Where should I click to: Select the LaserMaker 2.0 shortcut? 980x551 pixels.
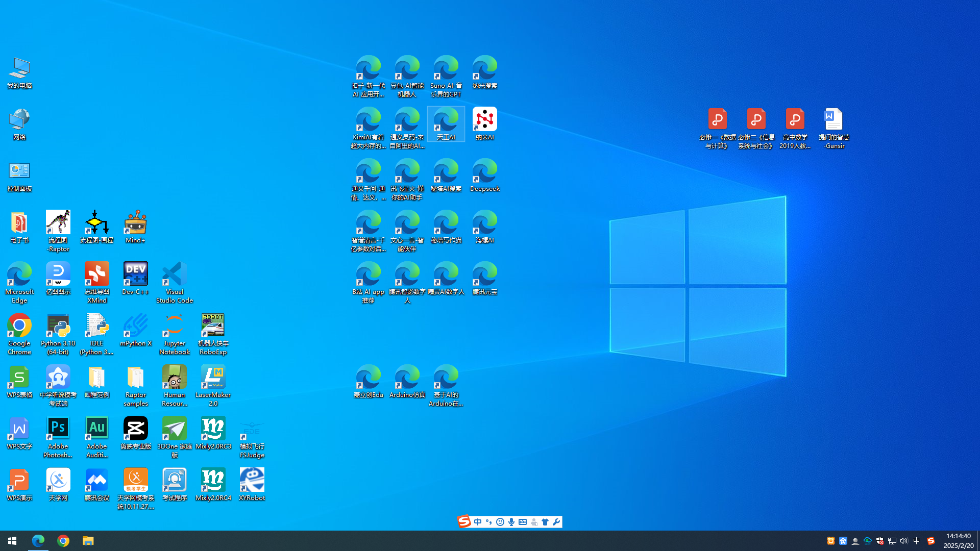pyautogui.click(x=213, y=386)
